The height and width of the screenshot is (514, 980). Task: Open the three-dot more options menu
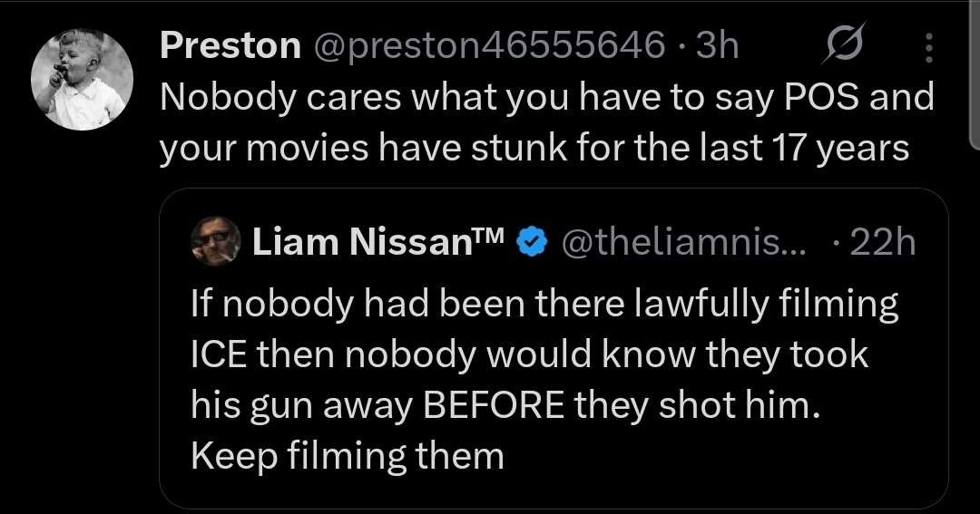click(927, 48)
